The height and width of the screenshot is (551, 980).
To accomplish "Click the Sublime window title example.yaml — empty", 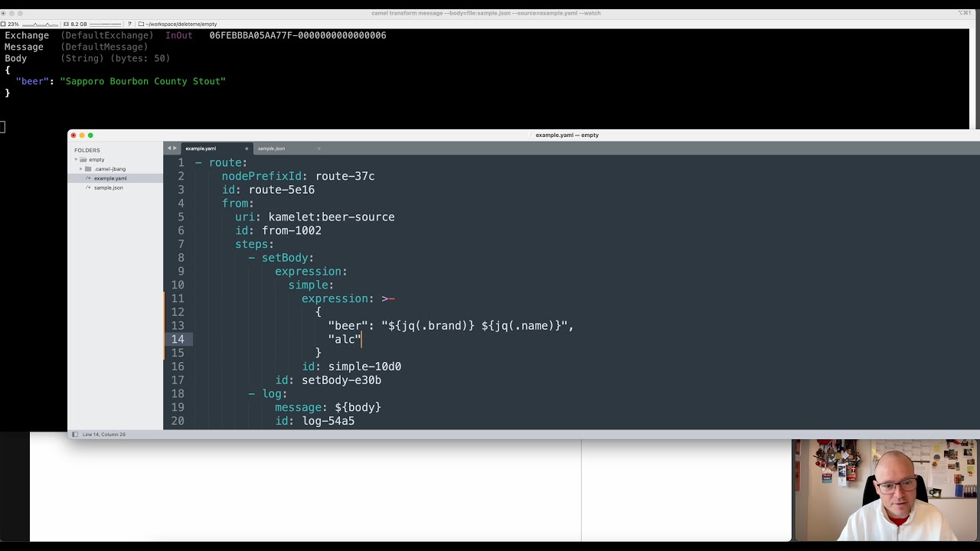I will click(567, 135).
